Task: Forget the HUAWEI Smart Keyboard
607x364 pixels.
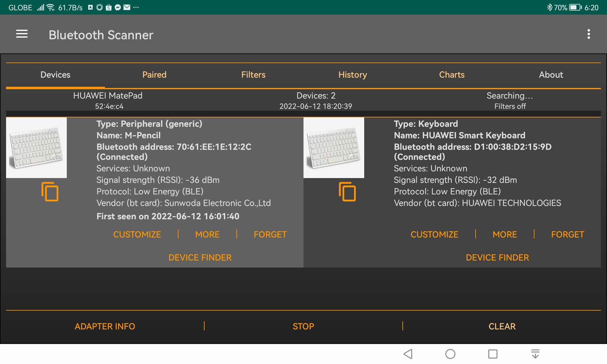Action: click(x=568, y=234)
